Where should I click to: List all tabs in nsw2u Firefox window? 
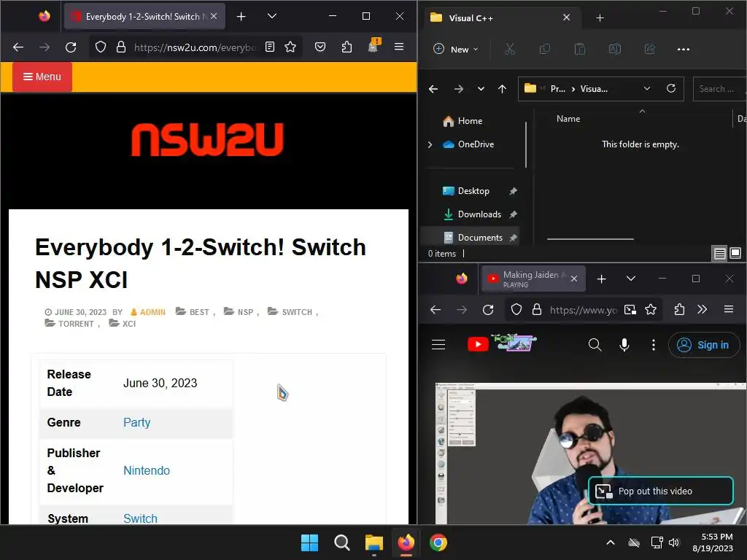272,17
